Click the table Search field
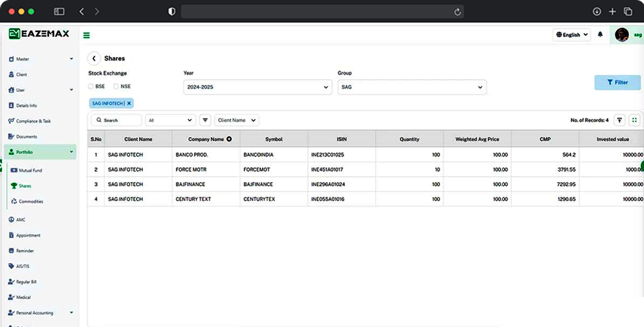The height and width of the screenshot is (327, 644). [x=117, y=120]
